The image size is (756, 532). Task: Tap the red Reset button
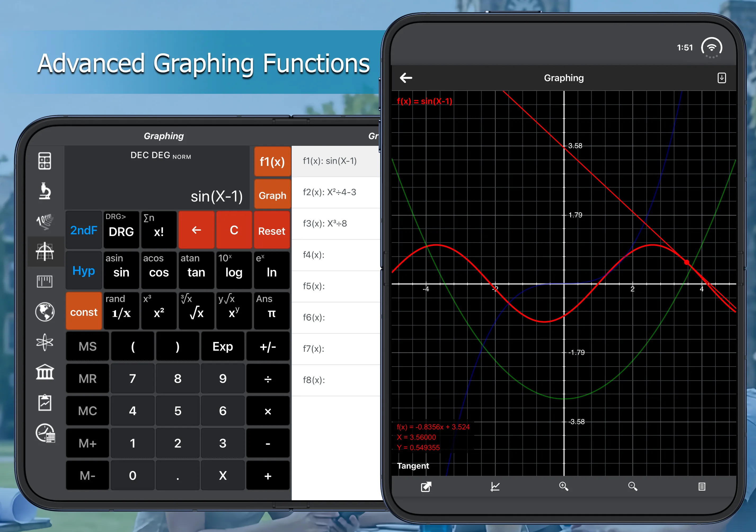272,230
